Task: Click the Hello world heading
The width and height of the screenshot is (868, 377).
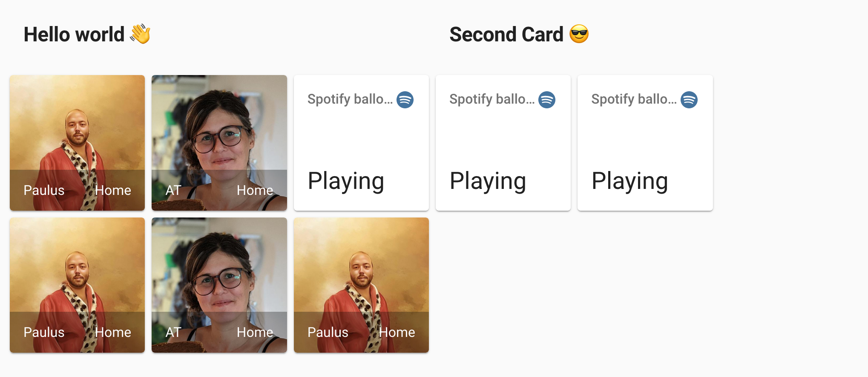Action: 74,35
